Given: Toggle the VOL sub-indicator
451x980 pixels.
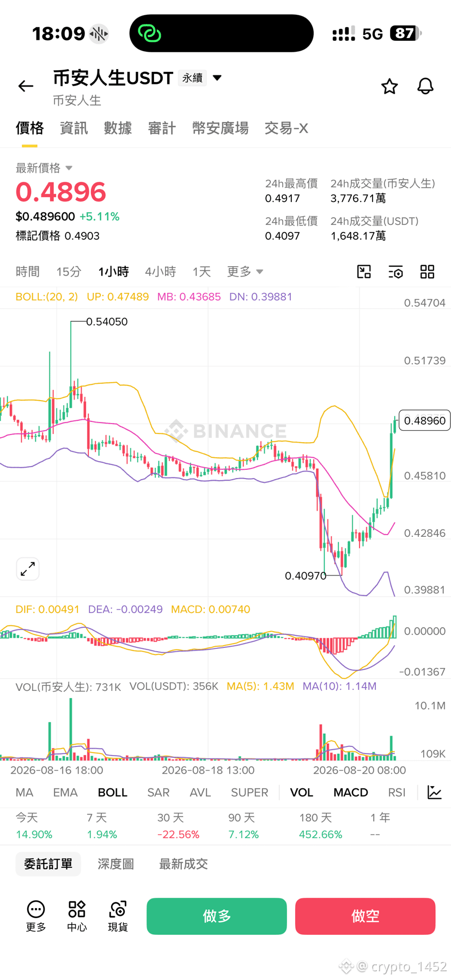Looking at the screenshot, I should tap(302, 793).
